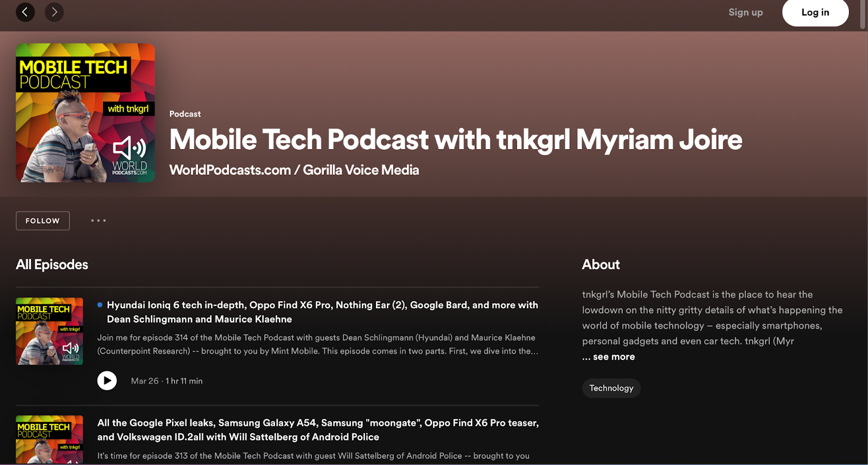Click the Log in button
This screenshot has width=868, height=465.
[x=815, y=12]
